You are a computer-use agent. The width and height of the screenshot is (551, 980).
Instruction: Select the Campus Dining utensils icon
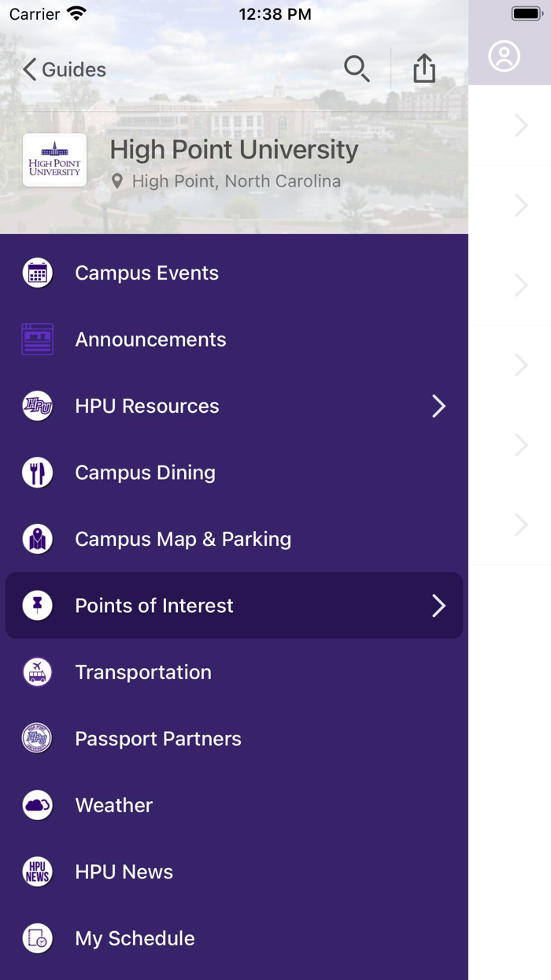click(x=37, y=472)
